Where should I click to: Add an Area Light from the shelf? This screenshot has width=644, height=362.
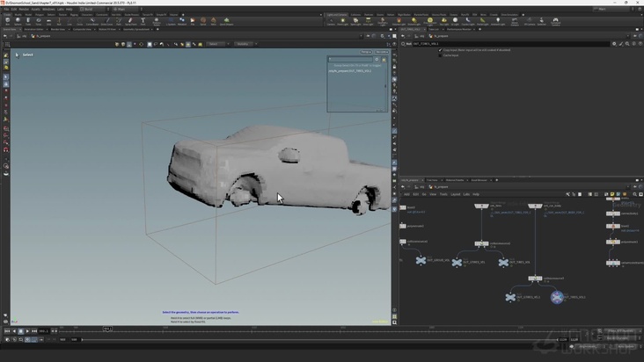(368, 21)
